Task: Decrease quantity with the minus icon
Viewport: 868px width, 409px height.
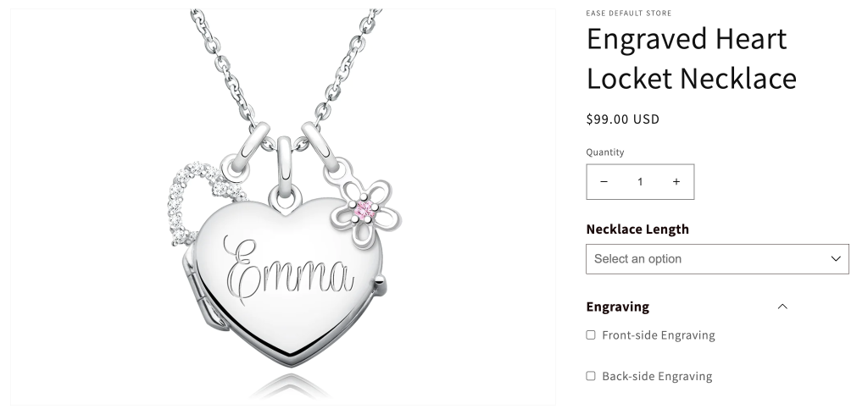Action: [604, 182]
